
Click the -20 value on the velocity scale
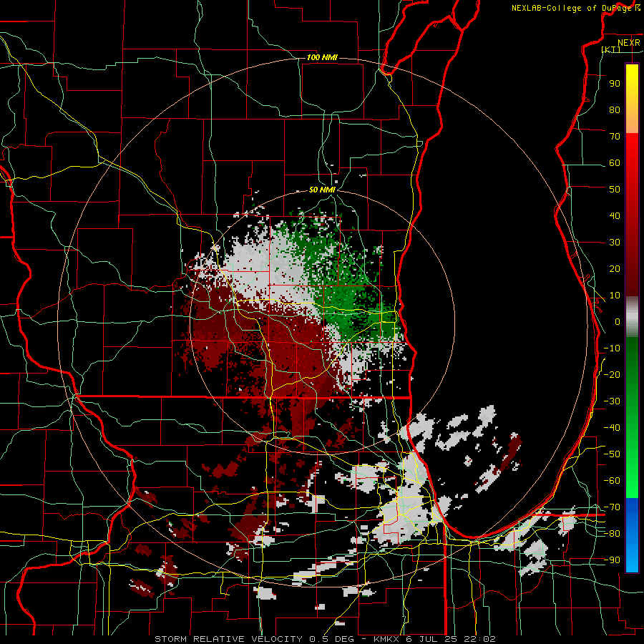coord(612,375)
